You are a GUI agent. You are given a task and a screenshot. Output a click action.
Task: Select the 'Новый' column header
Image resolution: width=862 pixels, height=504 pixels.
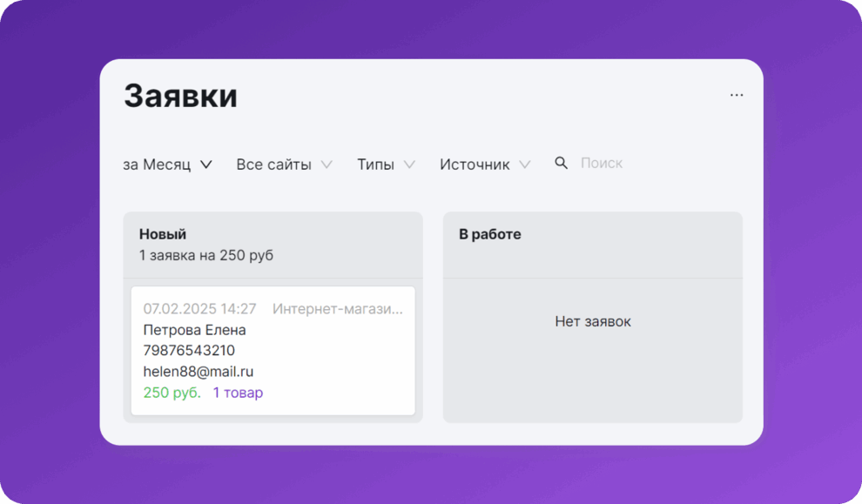coord(163,234)
